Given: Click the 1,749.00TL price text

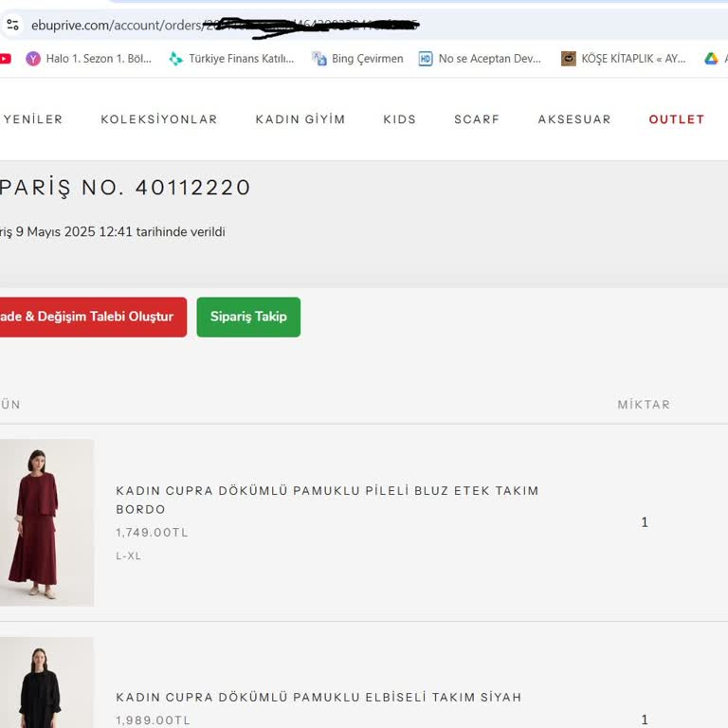Looking at the screenshot, I should pyautogui.click(x=153, y=533).
